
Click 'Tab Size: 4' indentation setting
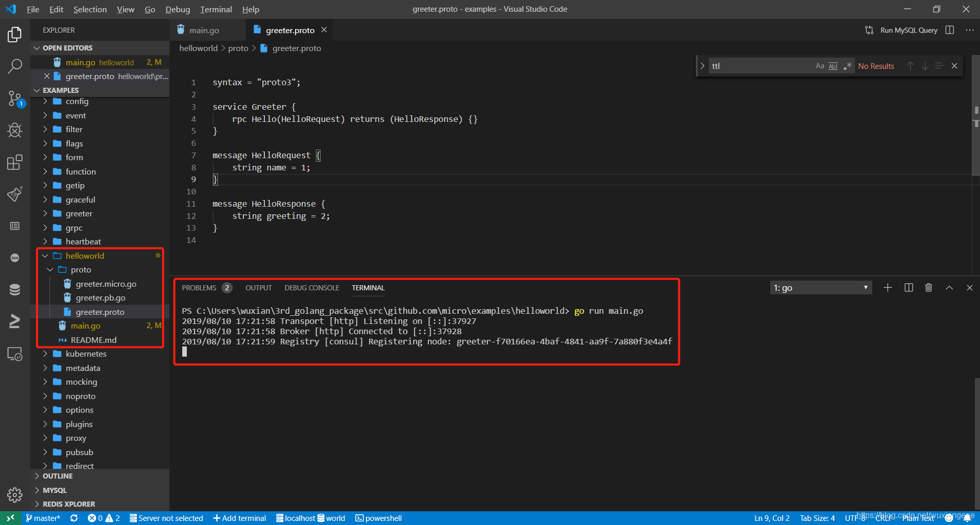pos(817,518)
